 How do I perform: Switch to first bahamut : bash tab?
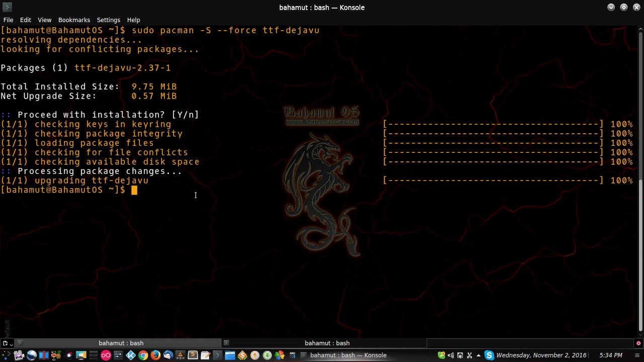[x=121, y=343]
